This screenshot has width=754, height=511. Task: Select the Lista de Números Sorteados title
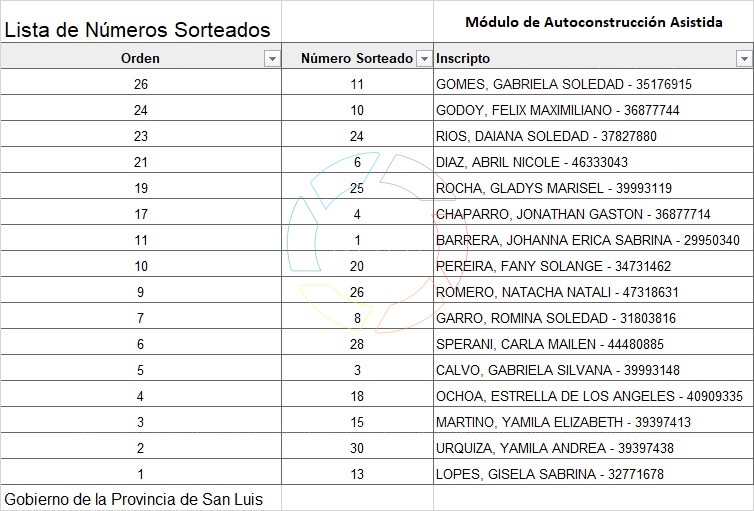(137, 30)
